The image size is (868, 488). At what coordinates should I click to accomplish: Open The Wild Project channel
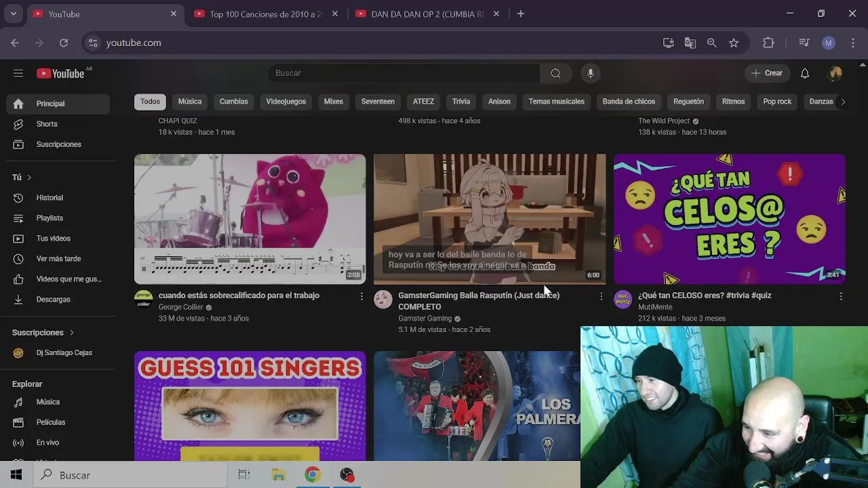pyautogui.click(x=664, y=121)
